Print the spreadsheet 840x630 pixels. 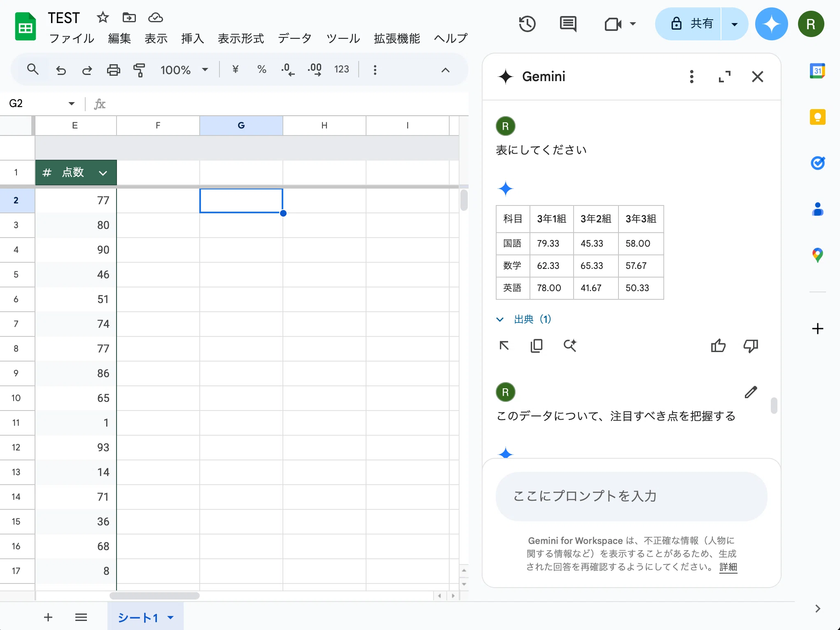pyautogui.click(x=114, y=70)
